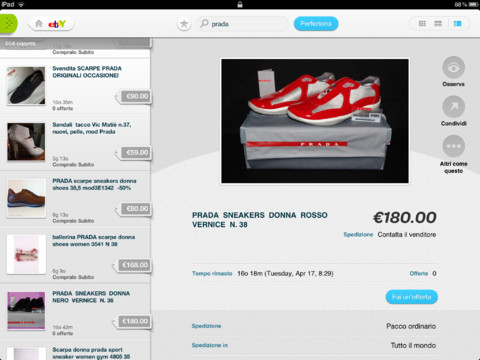Screen dimensions: 480x360
Task: Click the prada search field
Action: point(242,24)
